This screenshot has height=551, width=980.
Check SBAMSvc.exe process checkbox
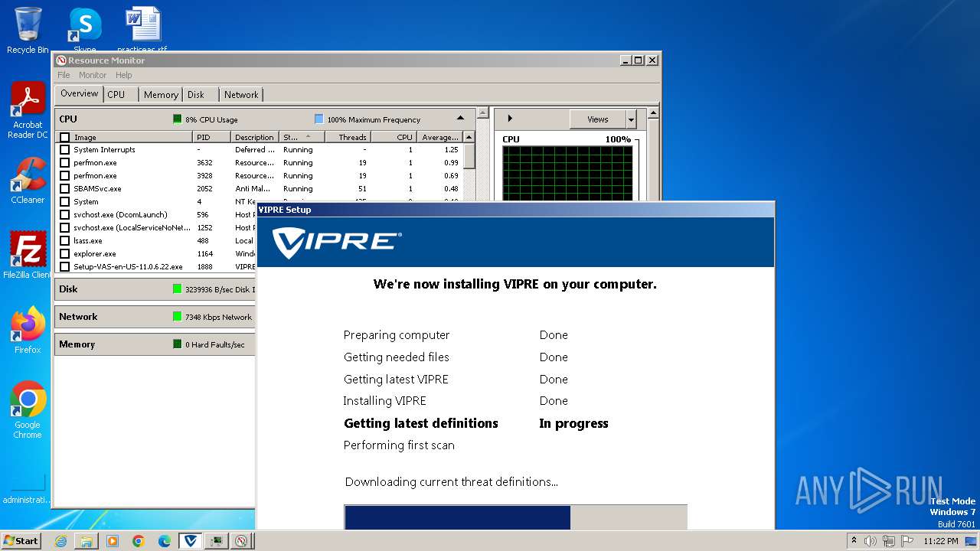pos(65,189)
